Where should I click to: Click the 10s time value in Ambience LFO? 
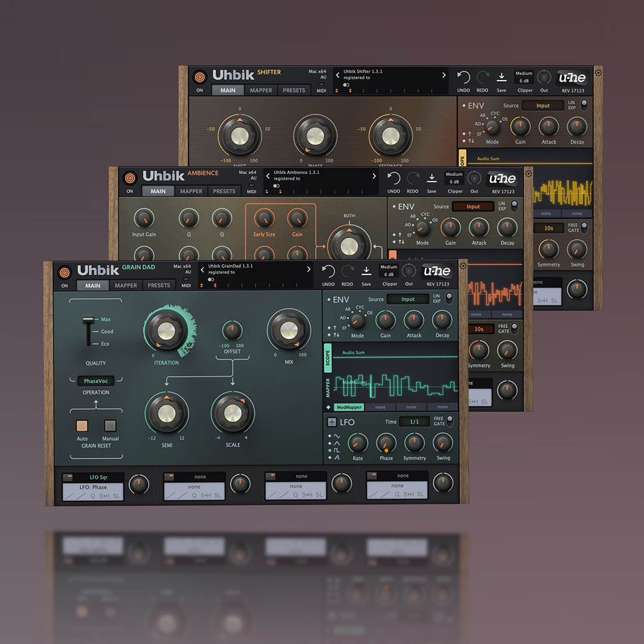(x=479, y=329)
